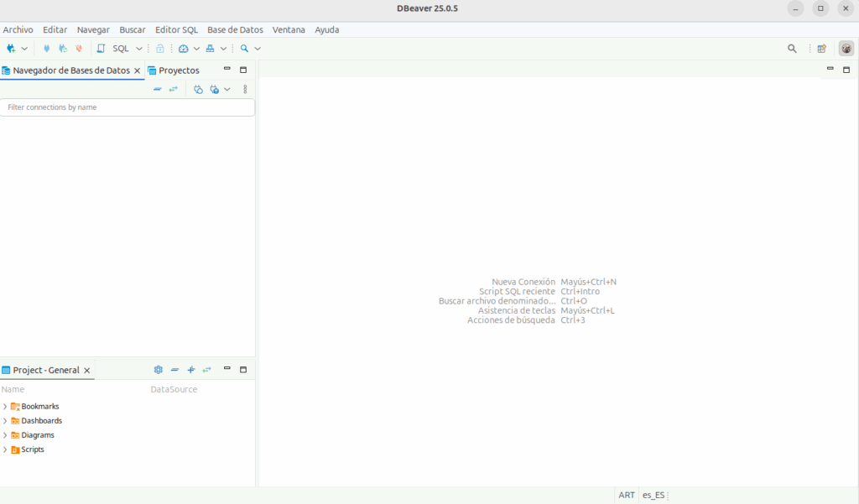Collapse all nodes in the Database Navigator panel
This screenshot has height=504, width=859.
click(x=158, y=89)
